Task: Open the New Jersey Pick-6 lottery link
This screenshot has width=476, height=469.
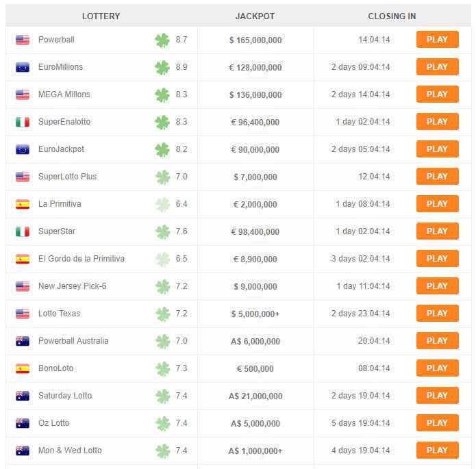Action: point(72,286)
